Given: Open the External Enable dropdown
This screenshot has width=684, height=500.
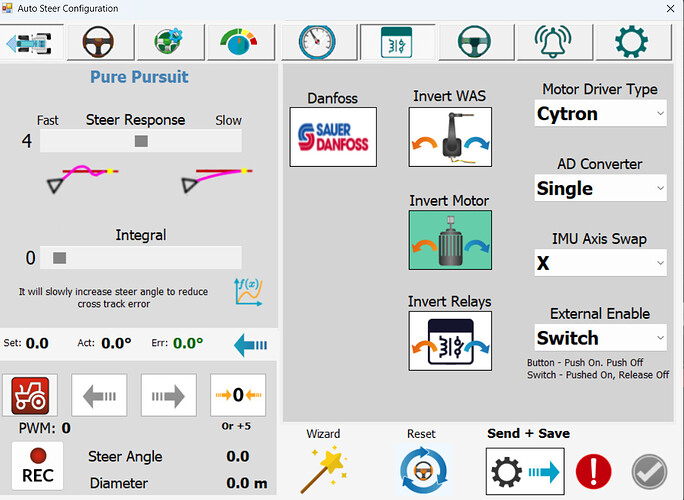Looking at the screenshot, I should click(600, 337).
